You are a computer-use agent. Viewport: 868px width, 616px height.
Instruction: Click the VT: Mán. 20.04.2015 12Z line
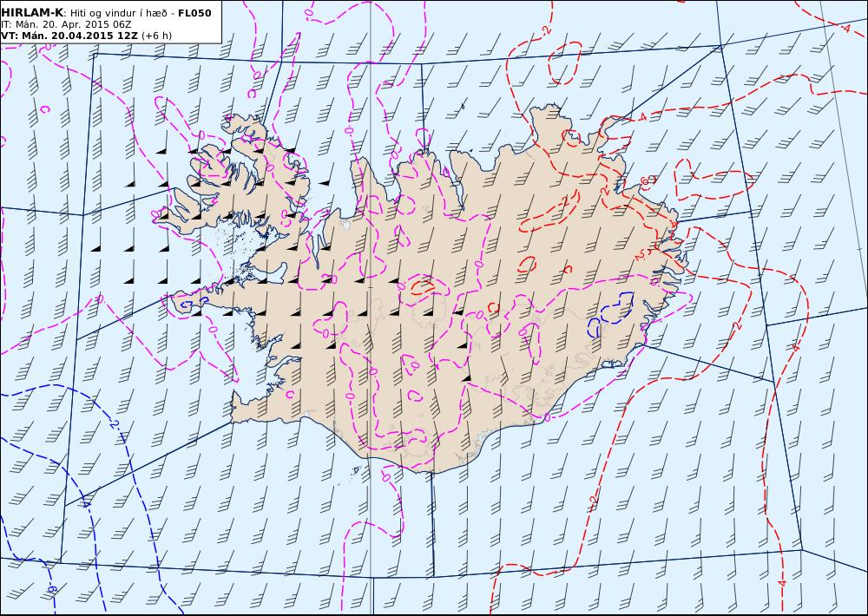69,36
